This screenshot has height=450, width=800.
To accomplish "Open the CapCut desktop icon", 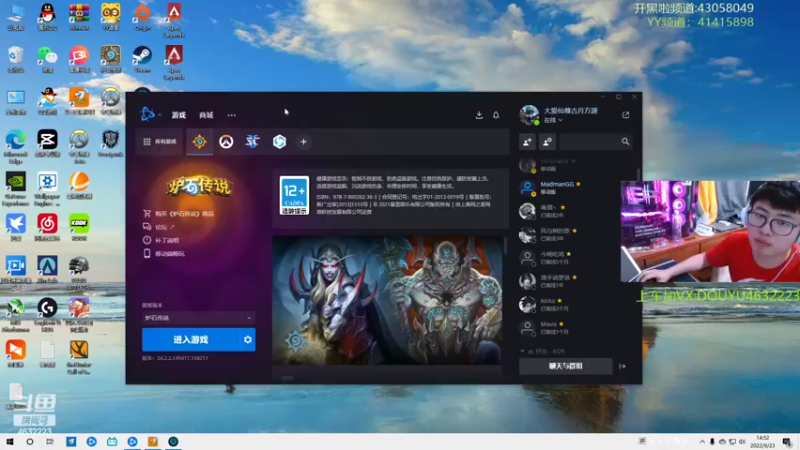I will click(47, 143).
